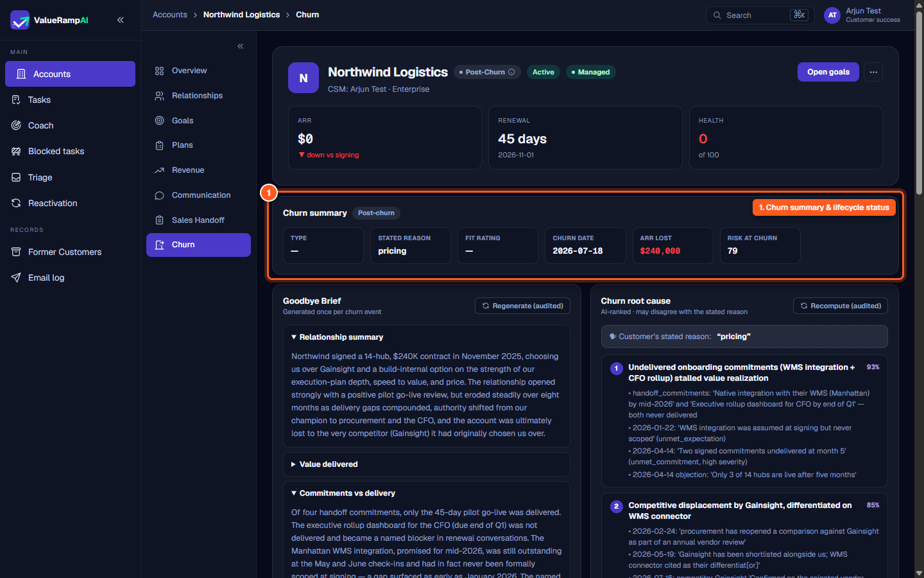Switch to the Communication tab

point(198,195)
